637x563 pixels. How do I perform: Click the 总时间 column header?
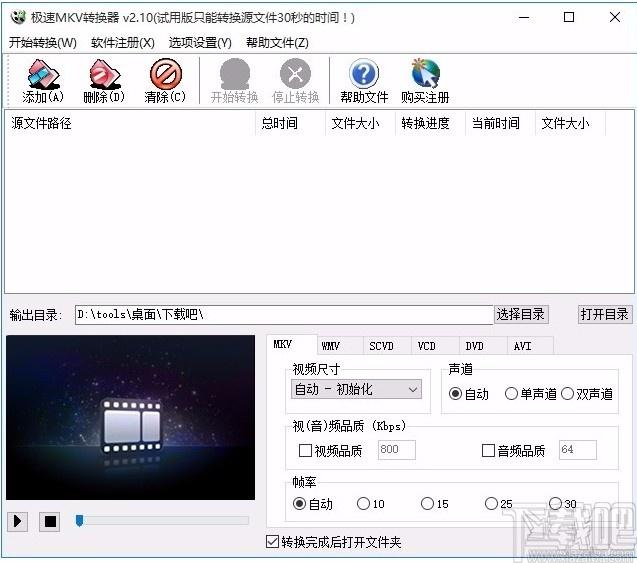(290, 123)
